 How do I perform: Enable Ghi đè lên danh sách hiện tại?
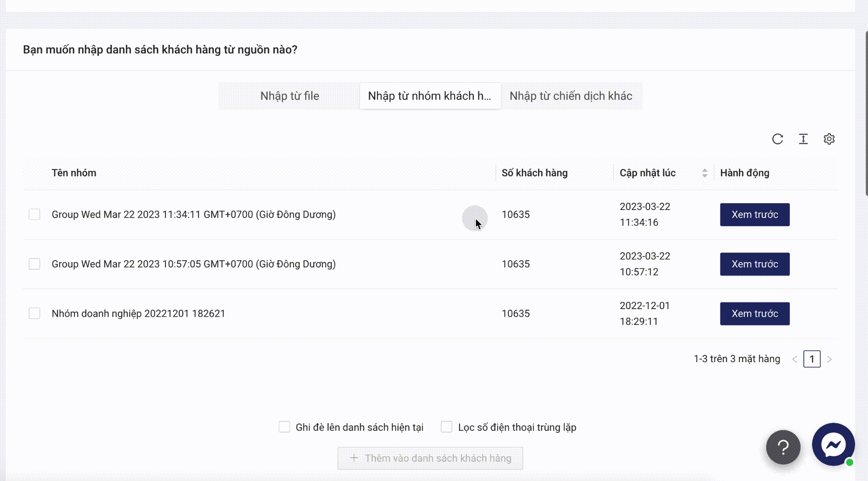click(x=284, y=427)
